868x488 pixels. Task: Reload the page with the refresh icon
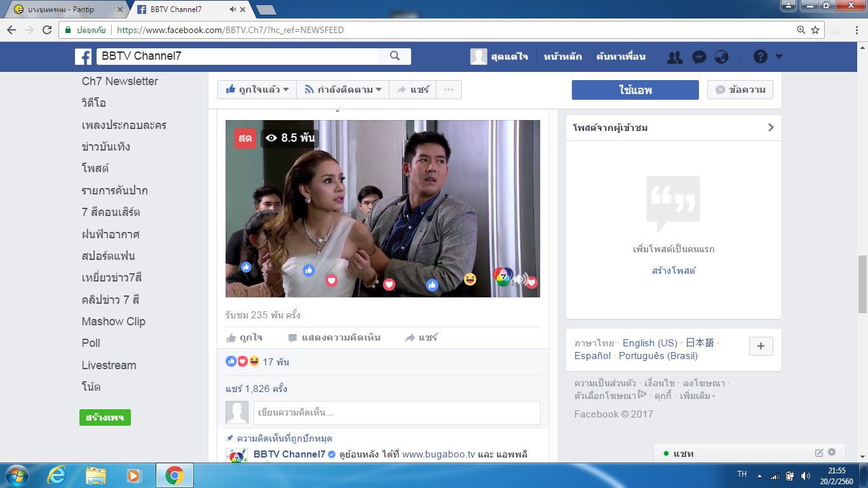(x=47, y=30)
